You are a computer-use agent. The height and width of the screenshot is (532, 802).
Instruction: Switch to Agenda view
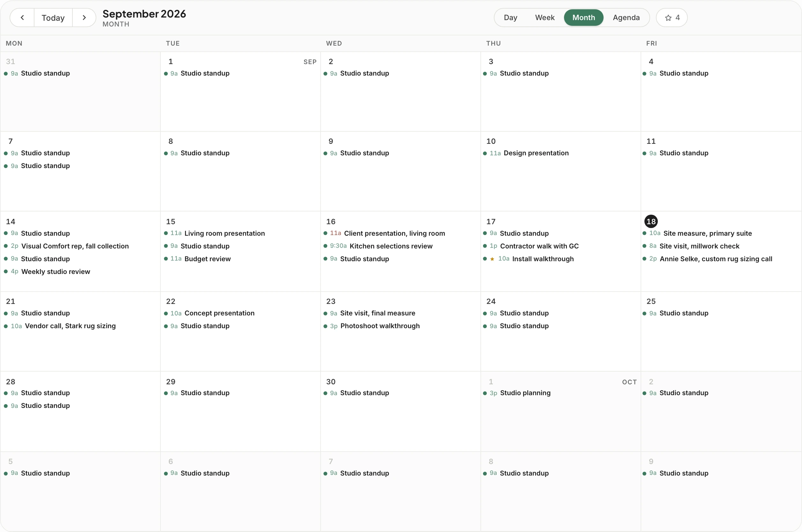coord(626,18)
